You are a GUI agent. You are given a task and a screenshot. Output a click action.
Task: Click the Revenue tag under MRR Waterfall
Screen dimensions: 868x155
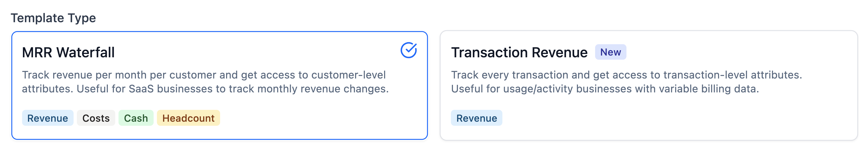coord(48,118)
